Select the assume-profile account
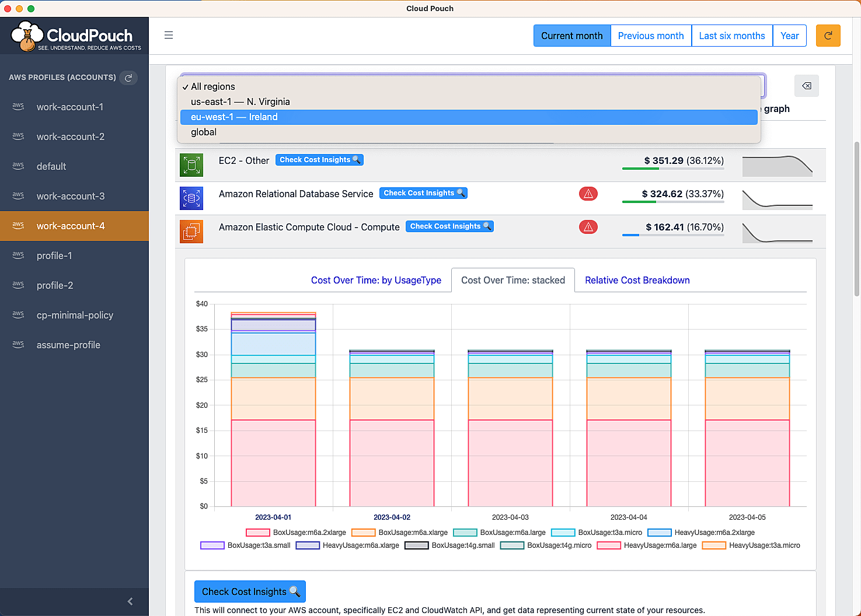 [x=74, y=345]
